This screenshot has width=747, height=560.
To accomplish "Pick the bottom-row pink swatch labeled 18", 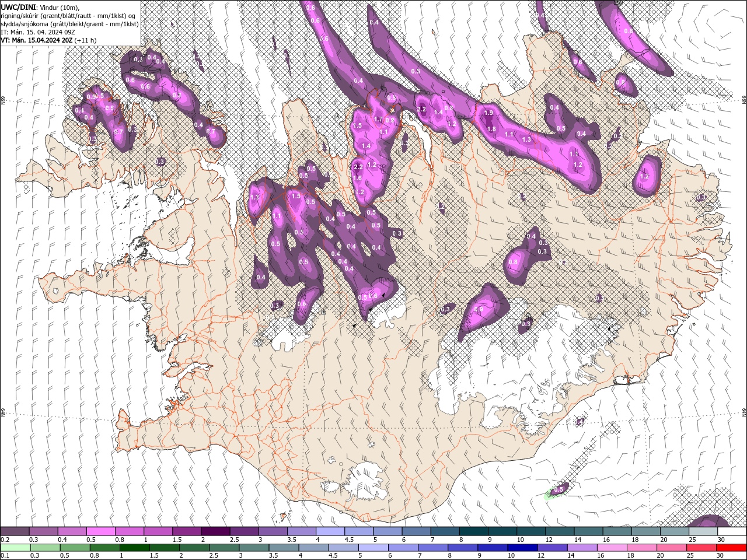I will [x=643, y=548].
